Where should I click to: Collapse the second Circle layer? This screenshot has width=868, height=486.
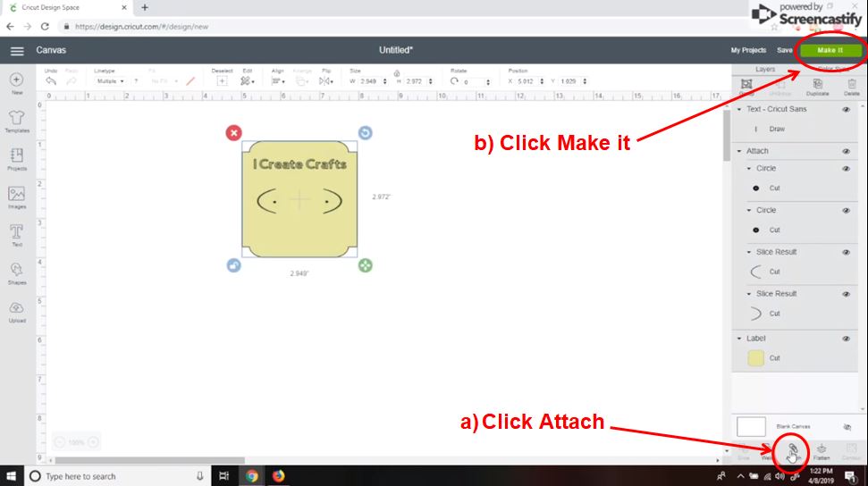coord(749,210)
